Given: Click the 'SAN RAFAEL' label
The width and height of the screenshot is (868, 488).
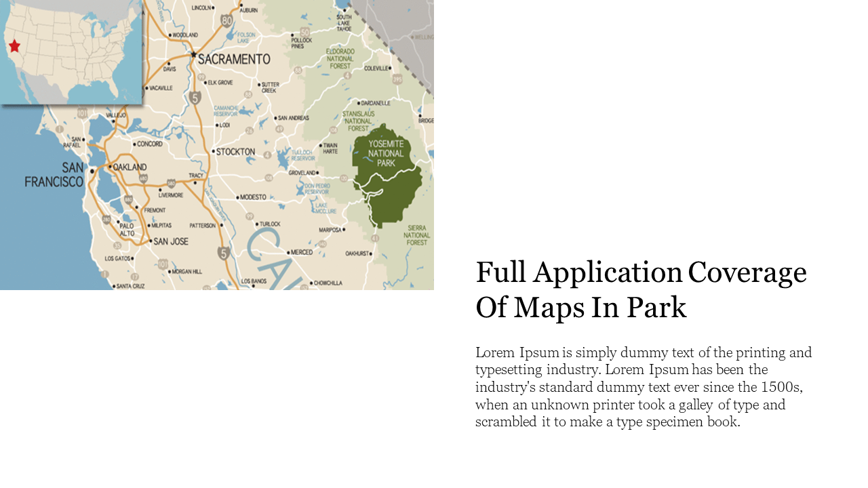Looking at the screenshot, I should [x=72, y=142].
